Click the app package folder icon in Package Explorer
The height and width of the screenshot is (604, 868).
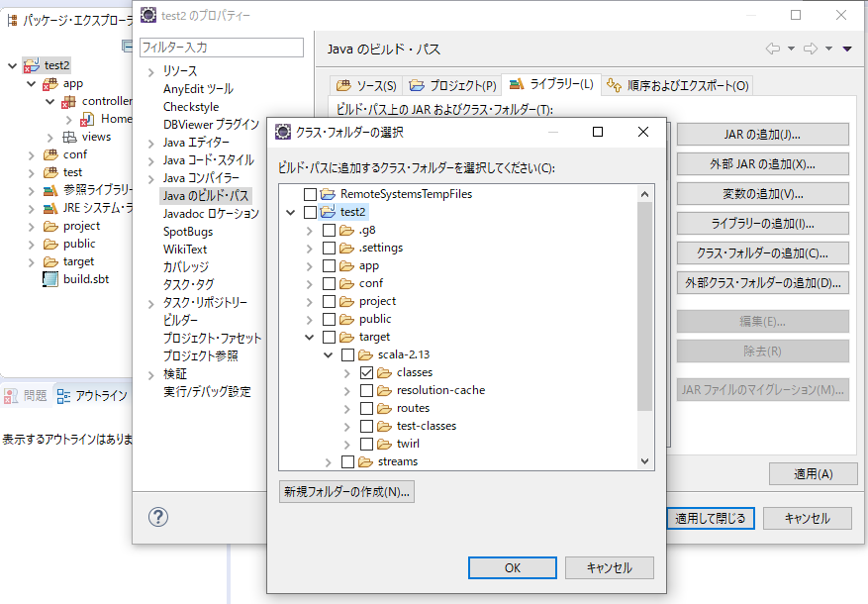point(50,84)
